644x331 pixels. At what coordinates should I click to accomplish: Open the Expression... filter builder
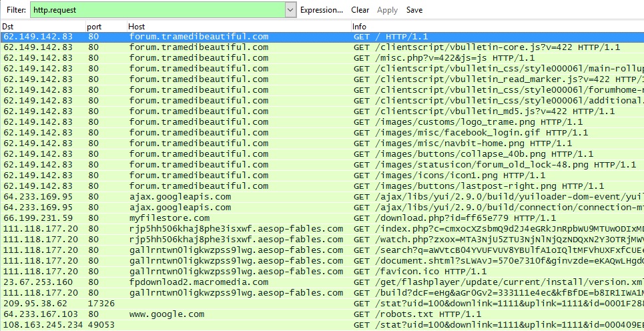(x=322, y=10)
